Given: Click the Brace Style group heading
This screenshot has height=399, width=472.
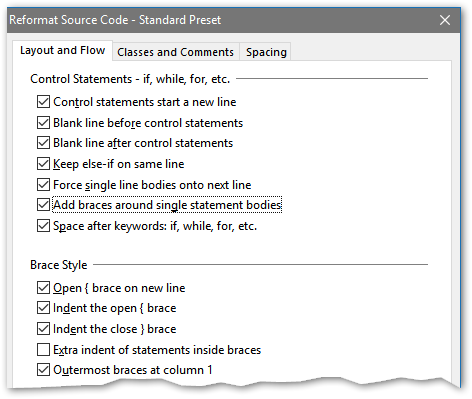Looking at the screenshot, I should (59, 265).
